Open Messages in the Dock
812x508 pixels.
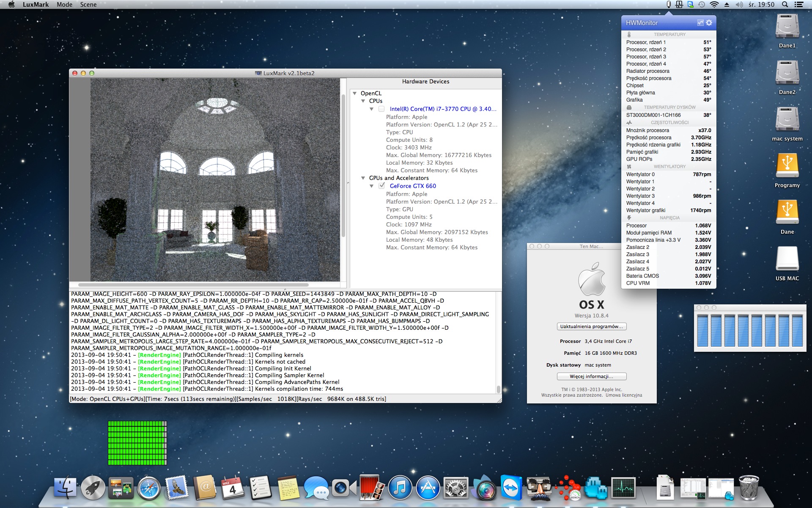pos(316,488)
